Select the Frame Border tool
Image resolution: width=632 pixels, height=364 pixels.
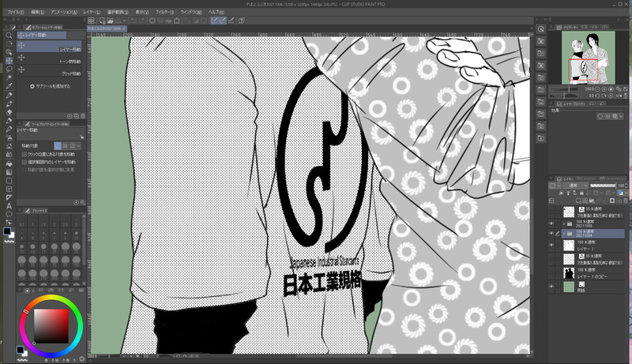tap(9, 189)
